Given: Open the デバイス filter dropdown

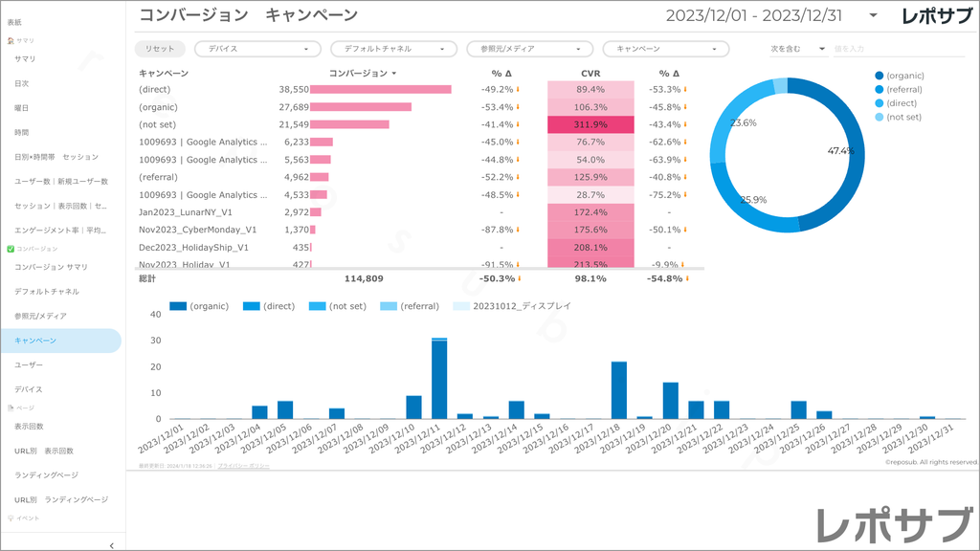Looking at the screenshot, I should pyautogui.click(x=256, y=49).
